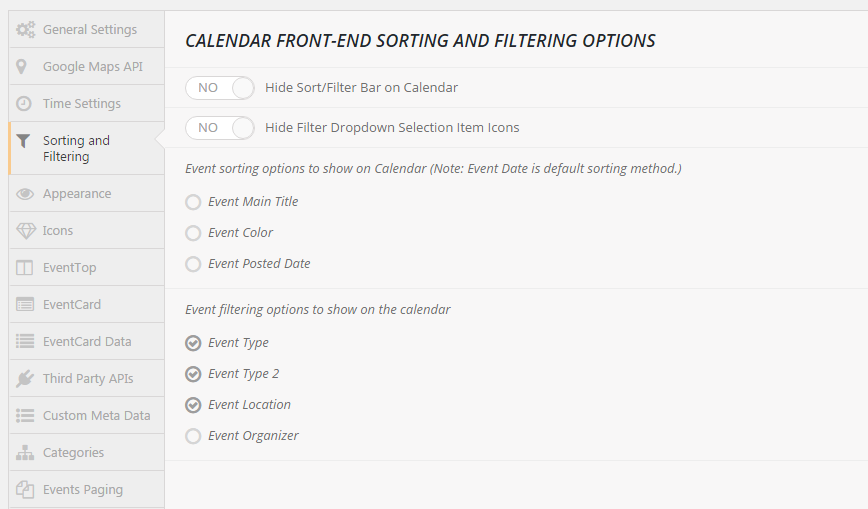This screenshot has height=509, width=868.
Task: Click the Time Settings clock icon
Action: (x=24, y=104)
